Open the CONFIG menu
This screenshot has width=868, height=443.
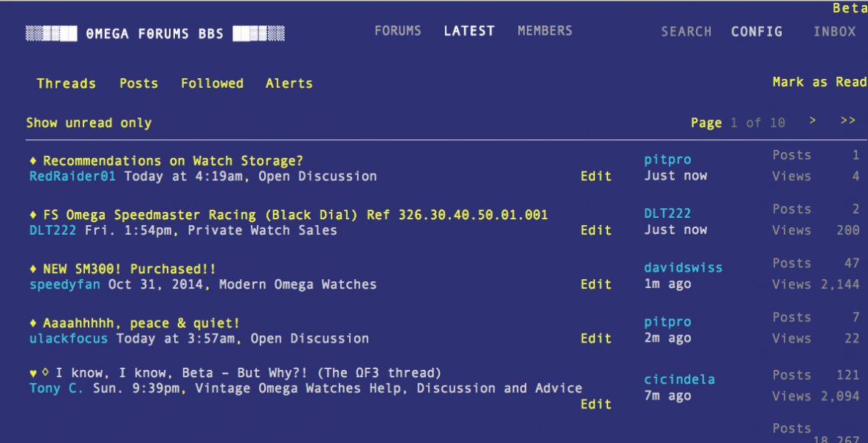point(757,32)
